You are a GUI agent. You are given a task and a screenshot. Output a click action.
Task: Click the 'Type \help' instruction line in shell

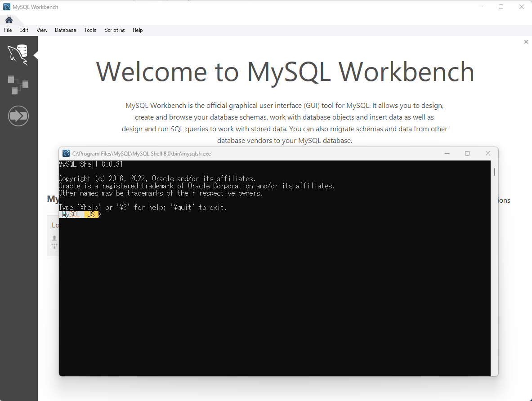coord(143,207)
